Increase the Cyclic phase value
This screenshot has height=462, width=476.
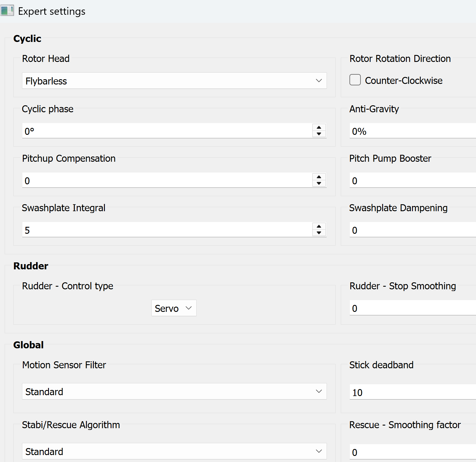coord(319,128)
